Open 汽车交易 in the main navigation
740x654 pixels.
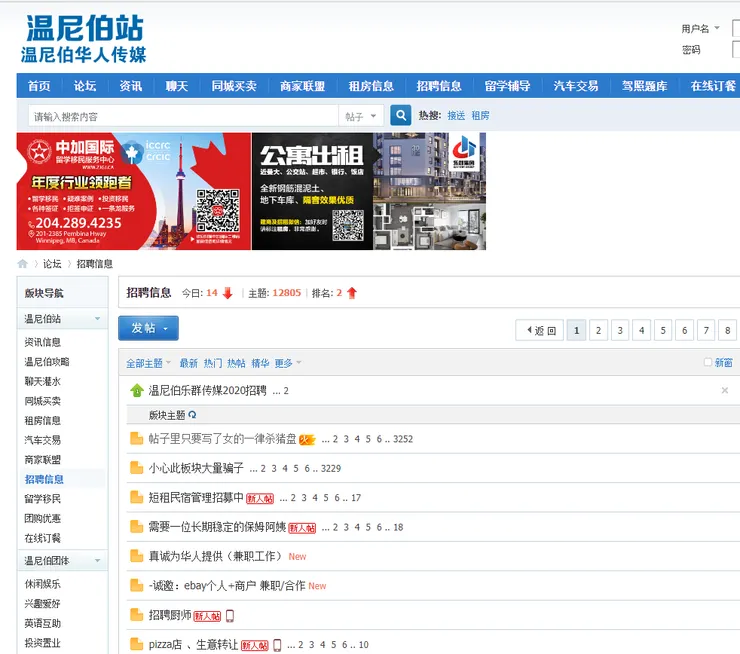[576, 86]
